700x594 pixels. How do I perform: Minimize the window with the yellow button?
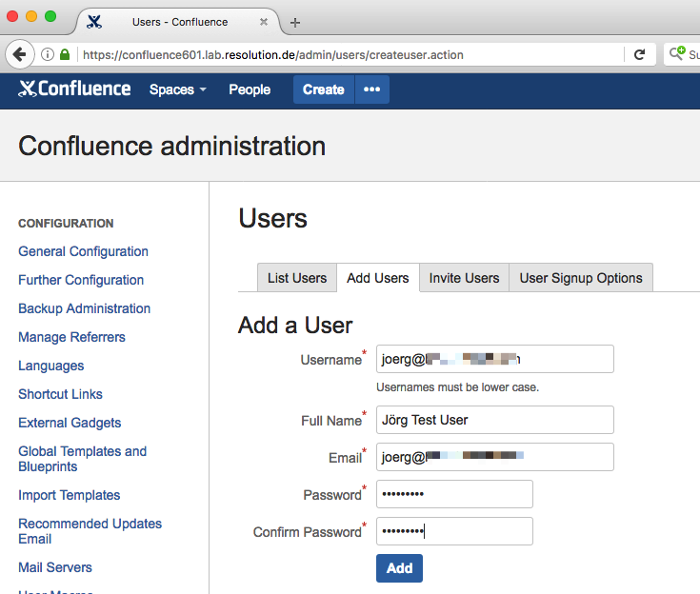click(x=31, y=16)
